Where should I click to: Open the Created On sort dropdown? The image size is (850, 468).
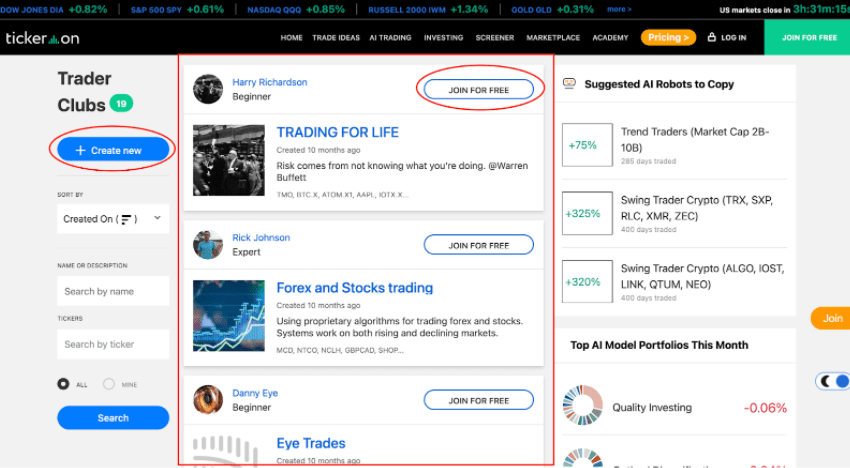[x=113, y=219]
